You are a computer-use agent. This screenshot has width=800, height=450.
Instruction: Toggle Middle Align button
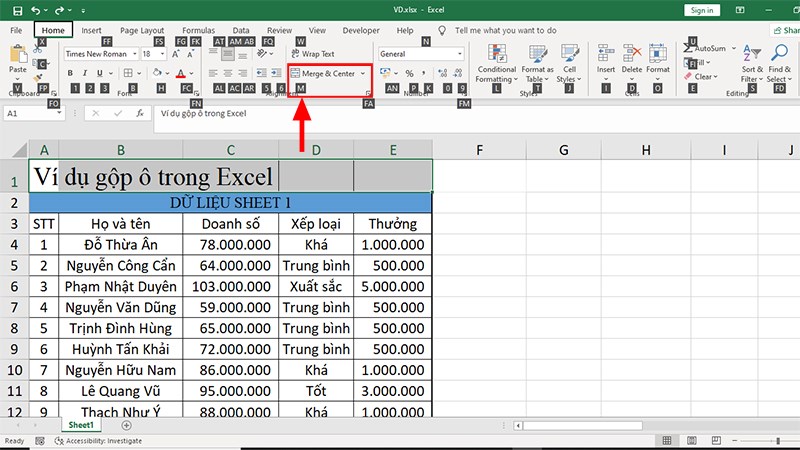228,54
